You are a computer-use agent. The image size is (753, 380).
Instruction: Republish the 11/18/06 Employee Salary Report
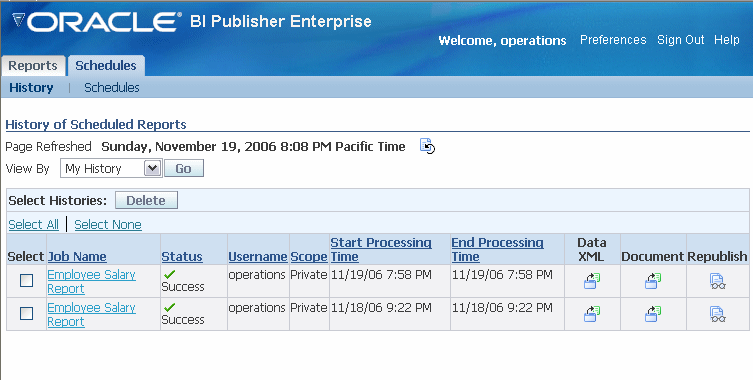click(x=717, y=314)
